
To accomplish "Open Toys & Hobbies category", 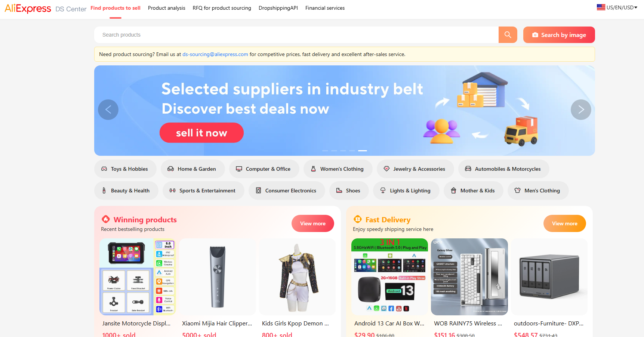I will click(x=125, y=169).
